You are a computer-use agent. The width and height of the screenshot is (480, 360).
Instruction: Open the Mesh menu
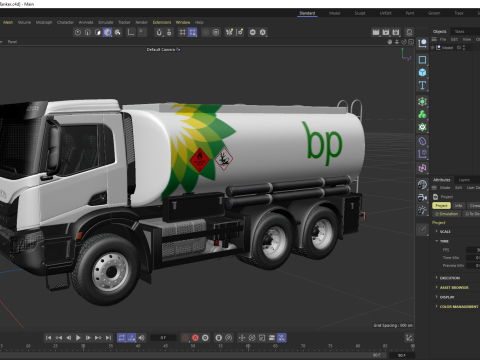[x=8, y=22]
